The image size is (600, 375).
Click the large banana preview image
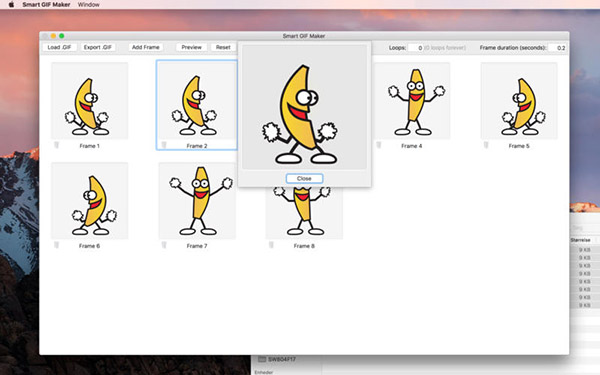coord(304,107)
